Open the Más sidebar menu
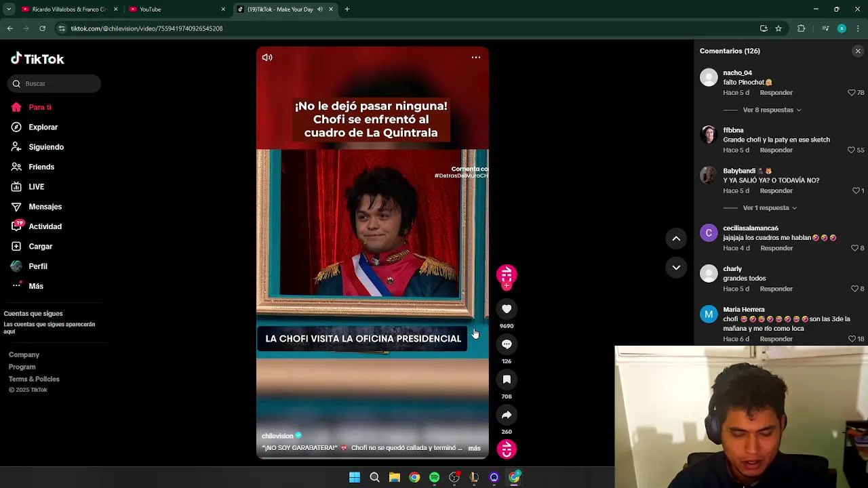This screenshot has width=868, height=488. tap(27, 286)
